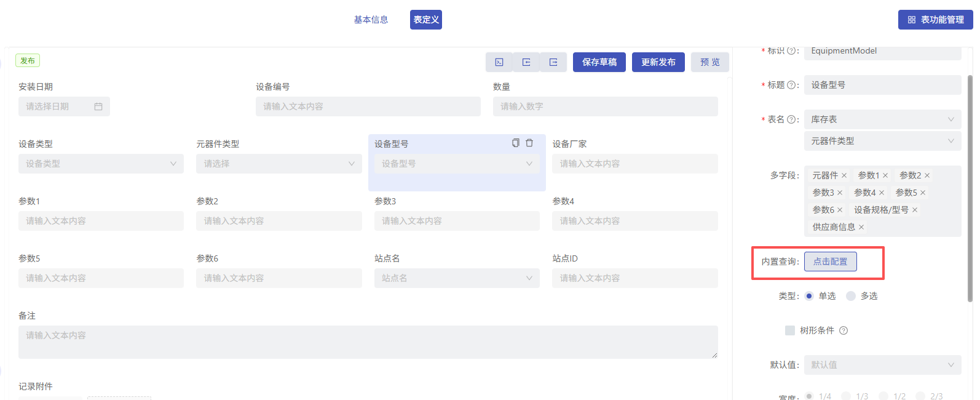Click 表功能管理 button
The width and height of the screenshot is (980, 400).
[x=936, y=20]
